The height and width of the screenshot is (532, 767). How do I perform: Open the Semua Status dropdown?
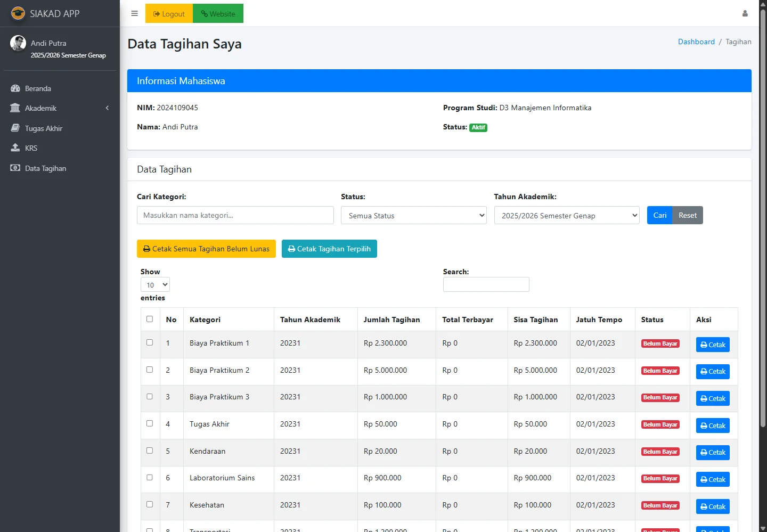click(x=414, y=216)
